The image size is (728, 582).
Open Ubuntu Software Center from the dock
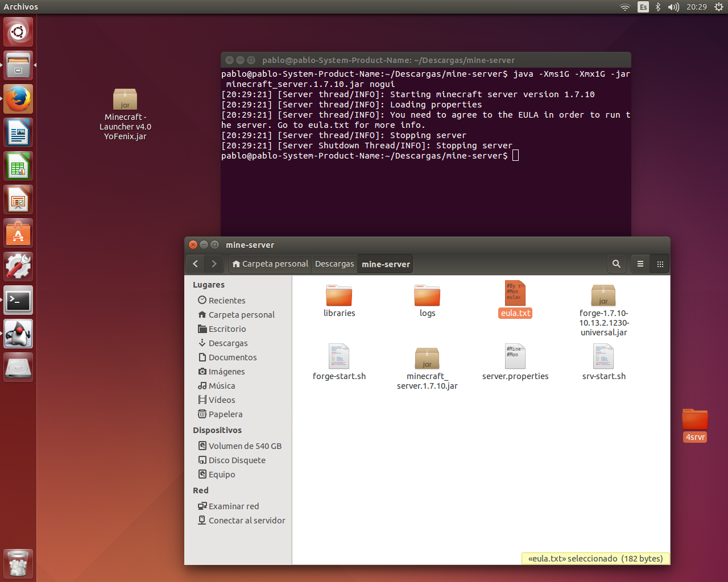[18, 233]
